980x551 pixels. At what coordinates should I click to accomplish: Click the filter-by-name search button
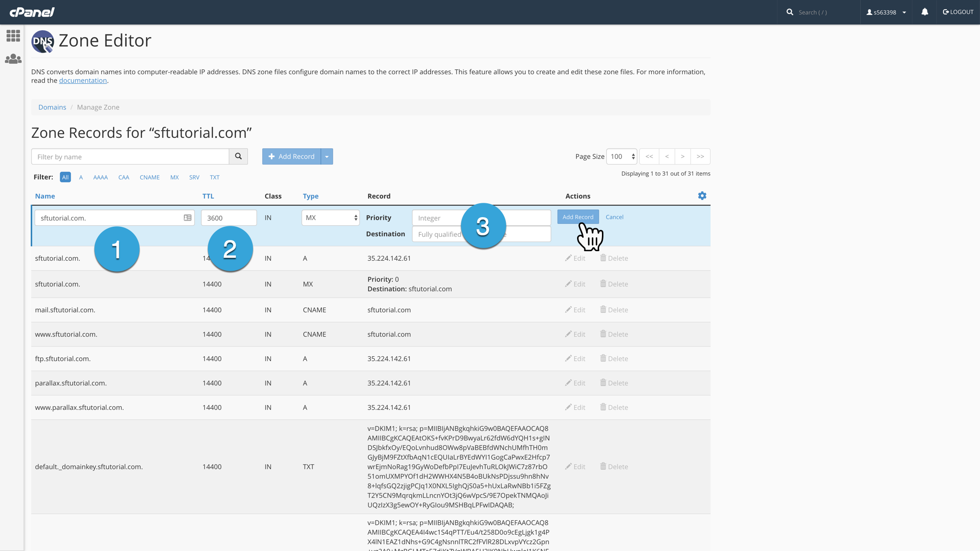click(x=238, y=156)
